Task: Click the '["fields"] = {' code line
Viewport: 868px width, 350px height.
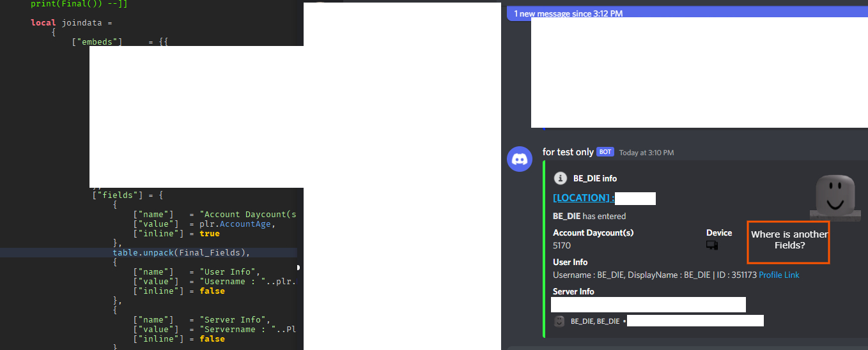Action: (x=128, y=195)
